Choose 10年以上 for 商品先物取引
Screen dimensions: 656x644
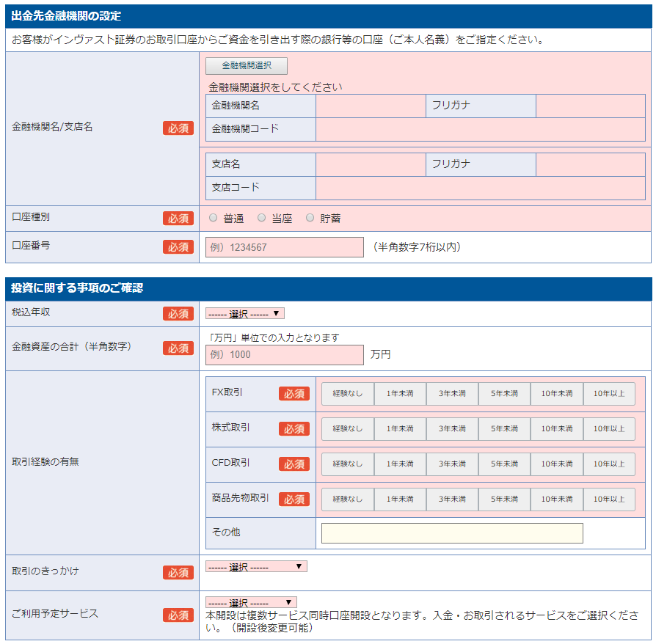point(609,499)
